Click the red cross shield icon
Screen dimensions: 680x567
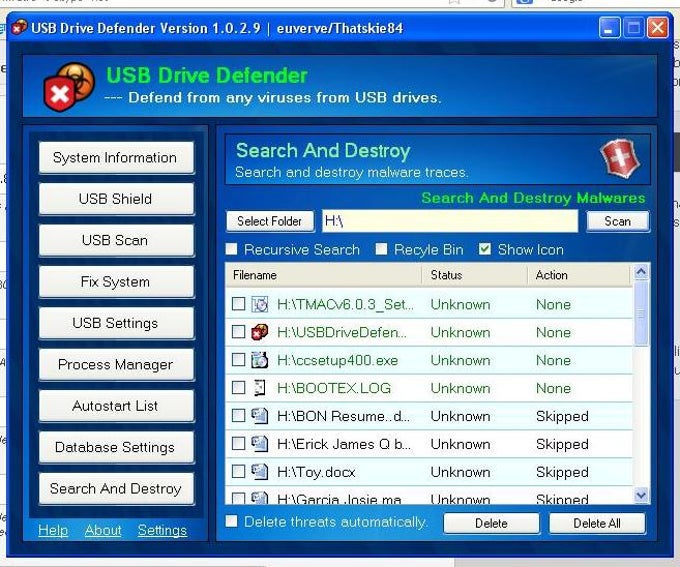[x=620, y=158]
